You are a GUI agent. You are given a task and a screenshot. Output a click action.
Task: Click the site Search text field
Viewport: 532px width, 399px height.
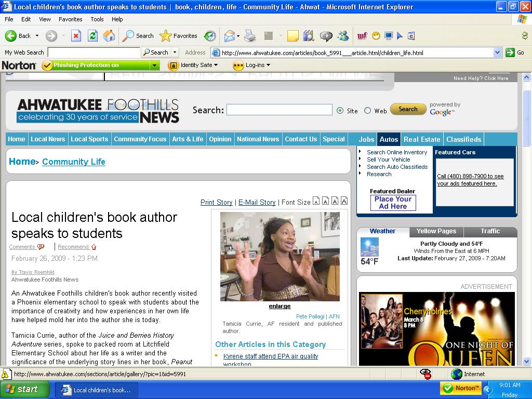point(279,110)
